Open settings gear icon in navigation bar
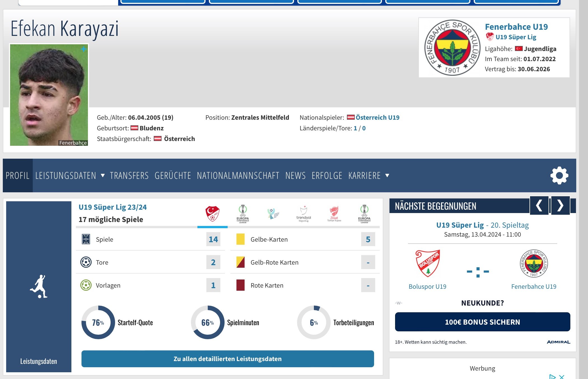 [559, 175]
